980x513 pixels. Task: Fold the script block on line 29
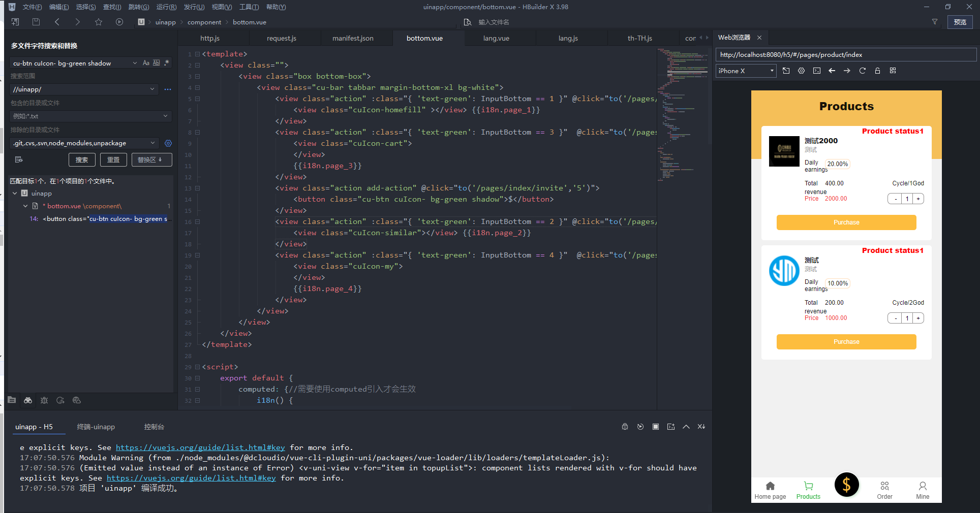coord(197,367)
